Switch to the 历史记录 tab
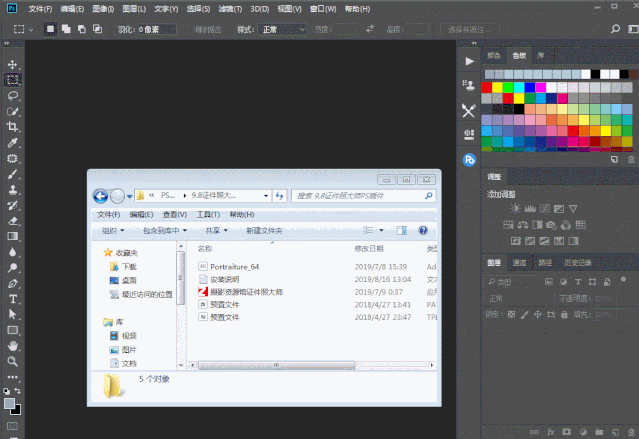Image resolution: width=639 pixels, height=439 pixels. pyautogui.click(x=578, y=263)
